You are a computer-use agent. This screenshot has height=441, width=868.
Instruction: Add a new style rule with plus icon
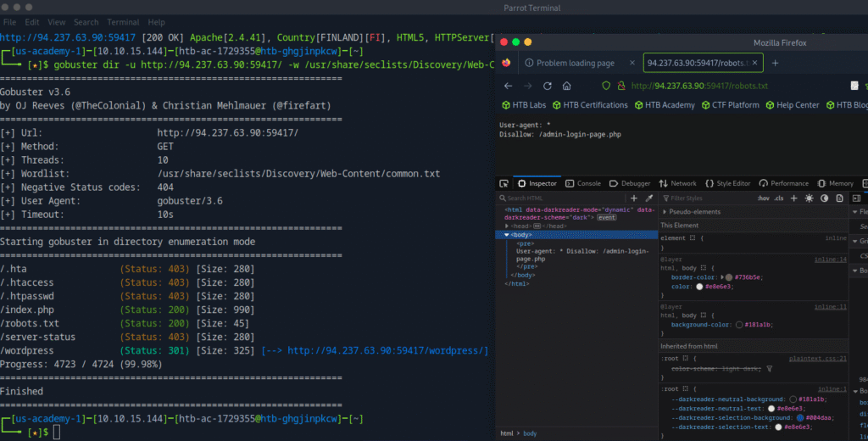pos(793,198)
